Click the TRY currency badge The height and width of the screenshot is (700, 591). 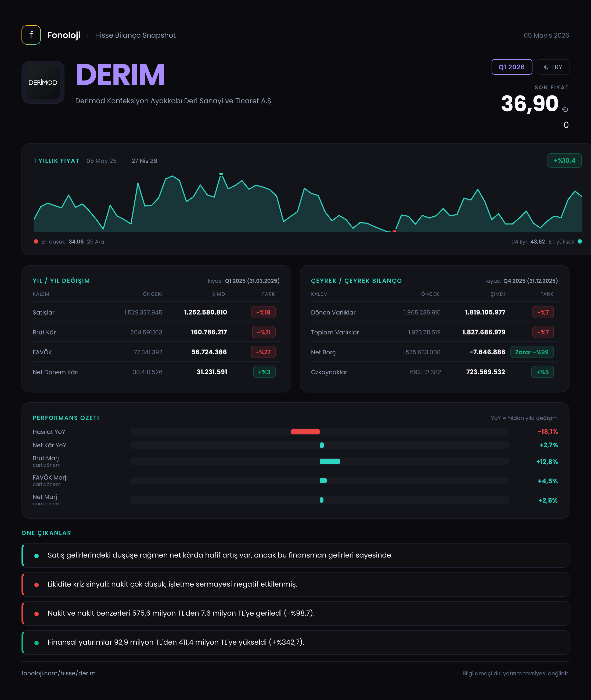click(x=553, y=67)
